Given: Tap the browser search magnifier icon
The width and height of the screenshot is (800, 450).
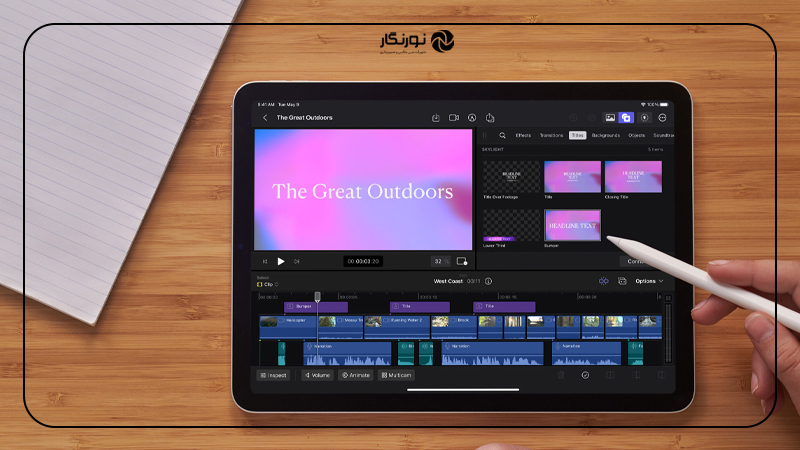Looking at the screenshot, I should (502, 136).
